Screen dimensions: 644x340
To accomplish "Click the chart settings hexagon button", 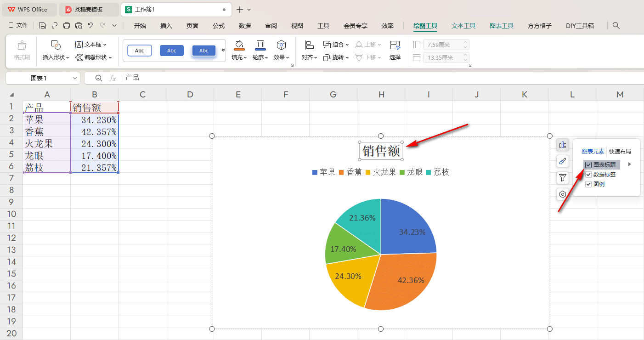I will (x=563, y=194).
